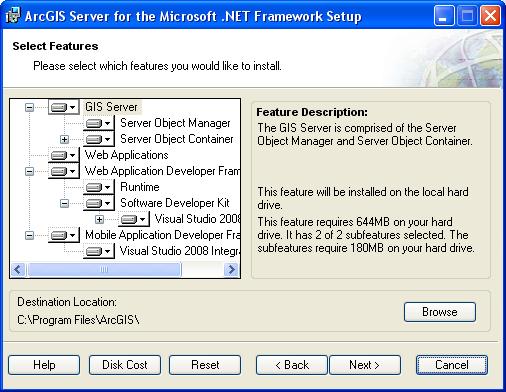Image resolution: width=506 pixels, height=392 pixels.
Task: Go Back to previous step
Action: [292, 365]
